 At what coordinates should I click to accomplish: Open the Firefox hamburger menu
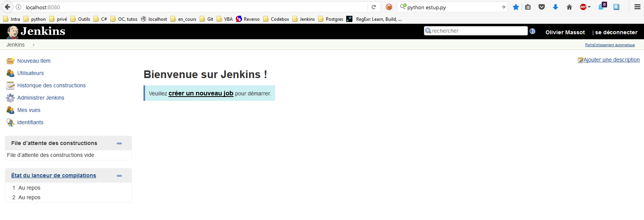(637, 7)
